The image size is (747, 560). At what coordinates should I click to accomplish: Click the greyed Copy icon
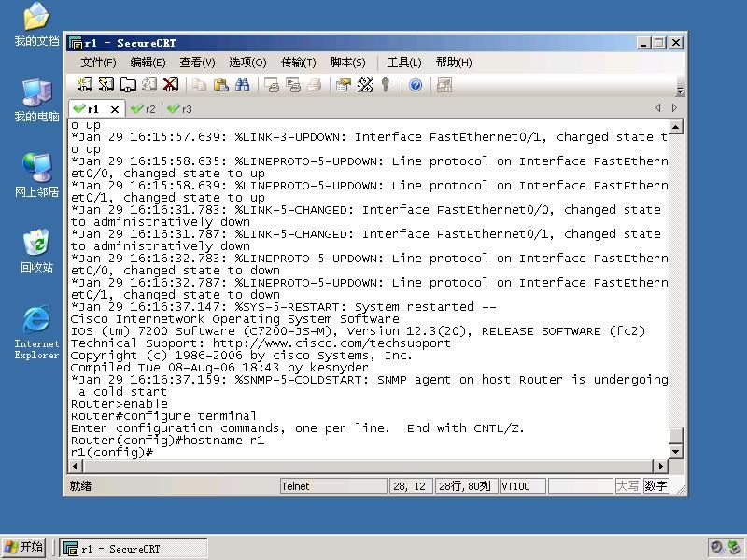[x=199, y=85]
